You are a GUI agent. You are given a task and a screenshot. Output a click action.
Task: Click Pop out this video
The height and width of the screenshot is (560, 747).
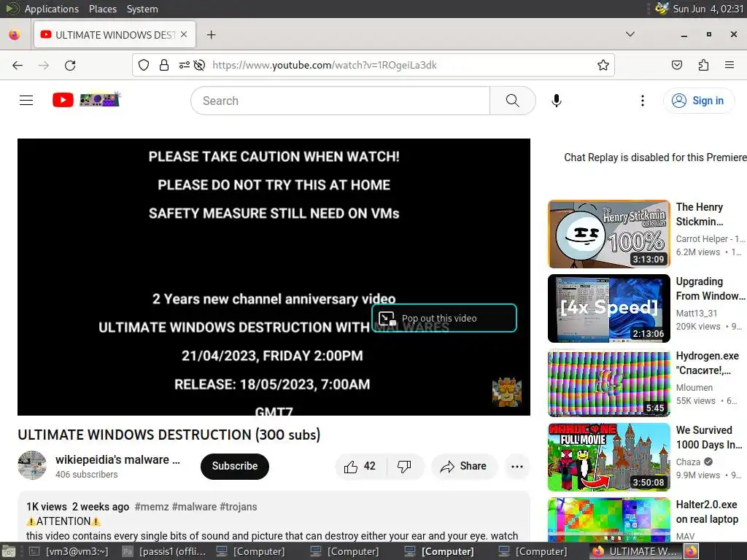click(444, 318)
